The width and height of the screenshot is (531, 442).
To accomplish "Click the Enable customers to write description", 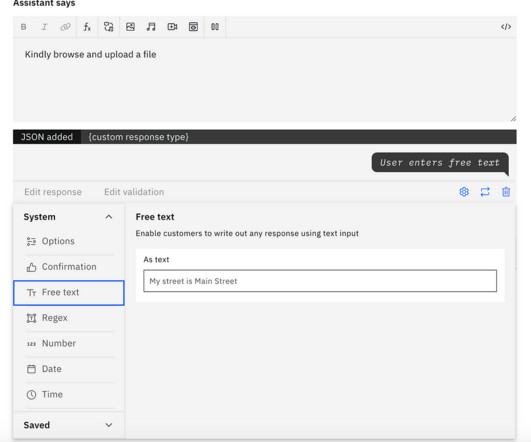I will (247, 233).
